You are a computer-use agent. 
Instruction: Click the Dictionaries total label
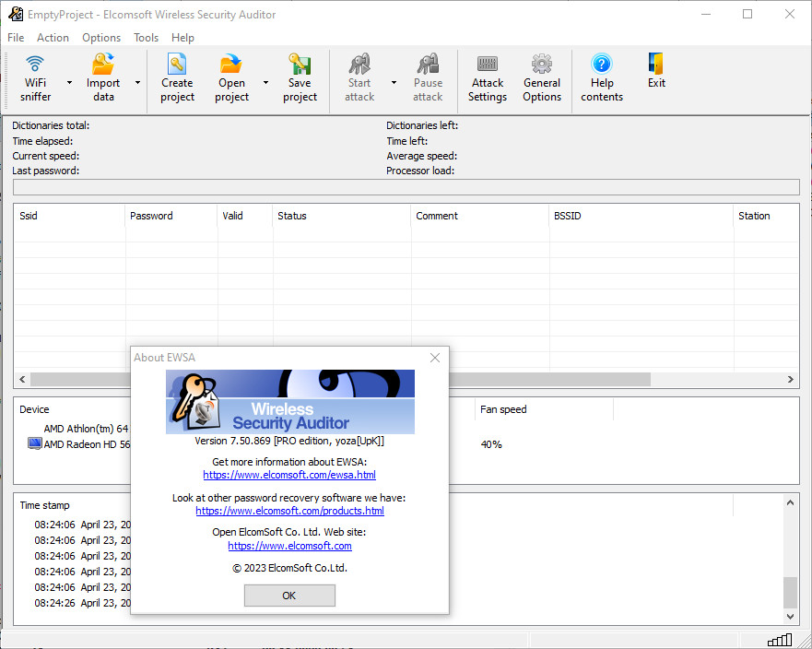pos(51,126)
